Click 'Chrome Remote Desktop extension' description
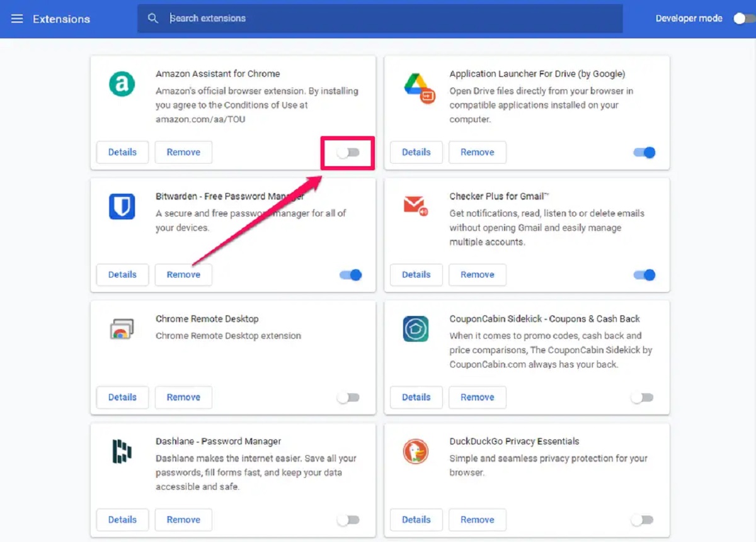 tap(229, 336)
